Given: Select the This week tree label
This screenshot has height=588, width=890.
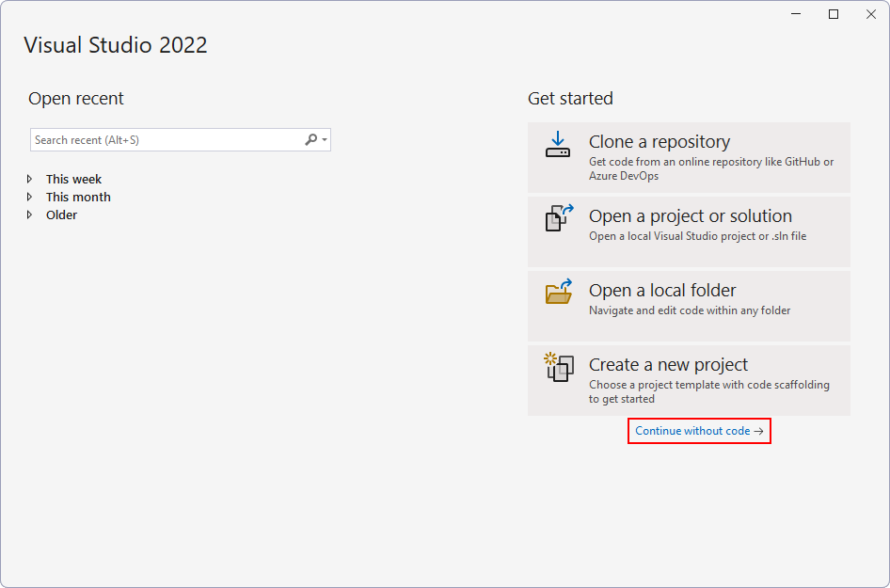Looking at the screenshot, I should [73, 179].
